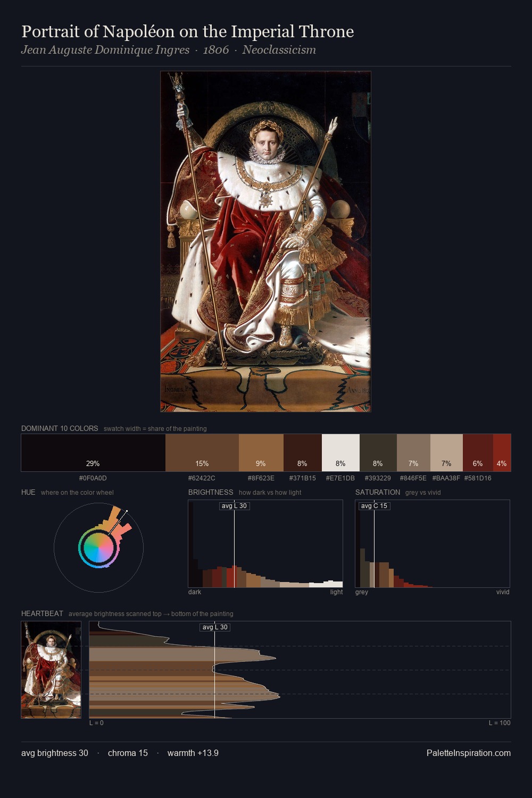Select the 8% off-white swatch

pyautogui.click(x=341, y=453)
